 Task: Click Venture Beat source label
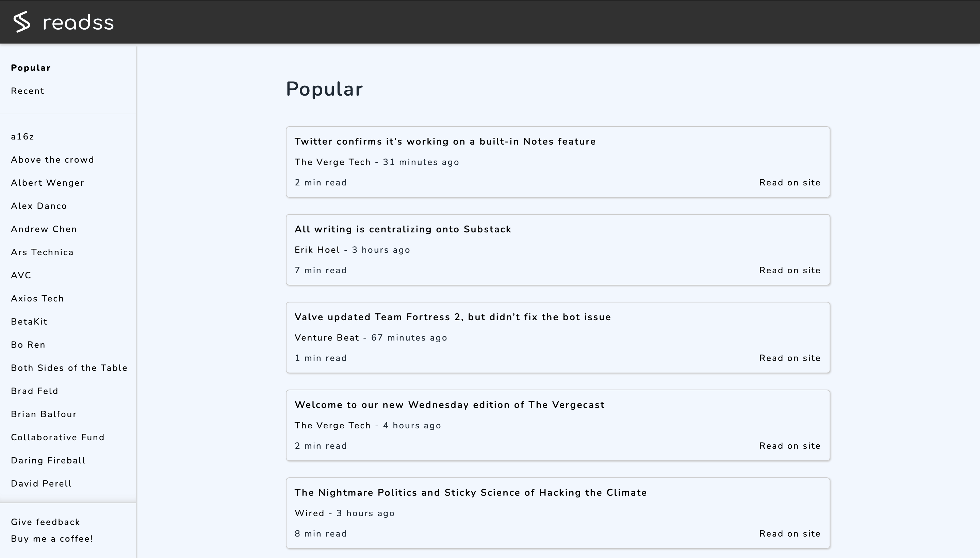327,338
